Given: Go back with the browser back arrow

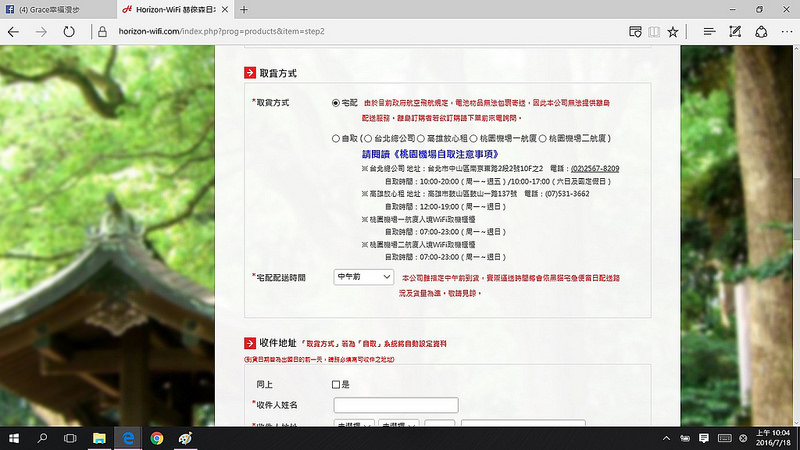Looking at the screenshot, I should click(x=13, y=32).
